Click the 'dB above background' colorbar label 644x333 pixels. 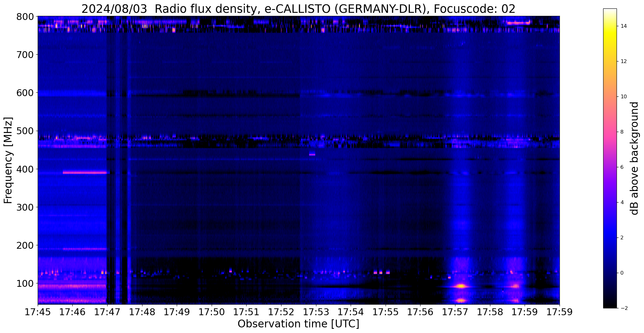click(634, 158)
